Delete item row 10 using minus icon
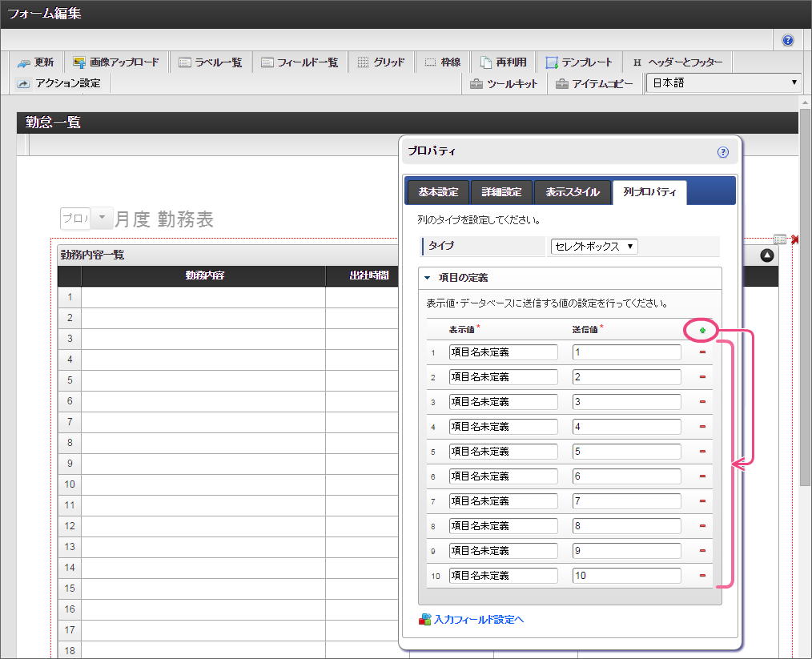The image size is (812, 659). click(x=702, y=576)
